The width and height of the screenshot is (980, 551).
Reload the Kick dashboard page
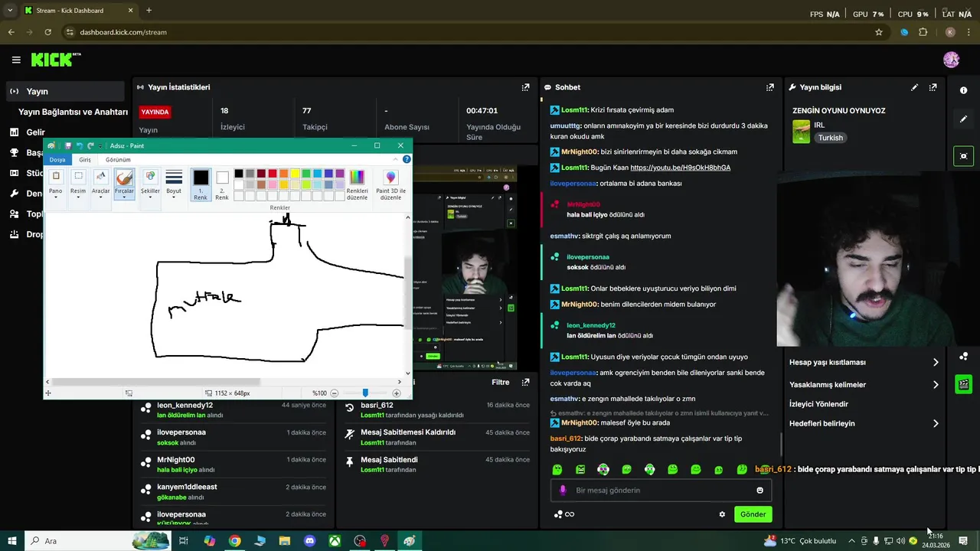coord(48,32)
